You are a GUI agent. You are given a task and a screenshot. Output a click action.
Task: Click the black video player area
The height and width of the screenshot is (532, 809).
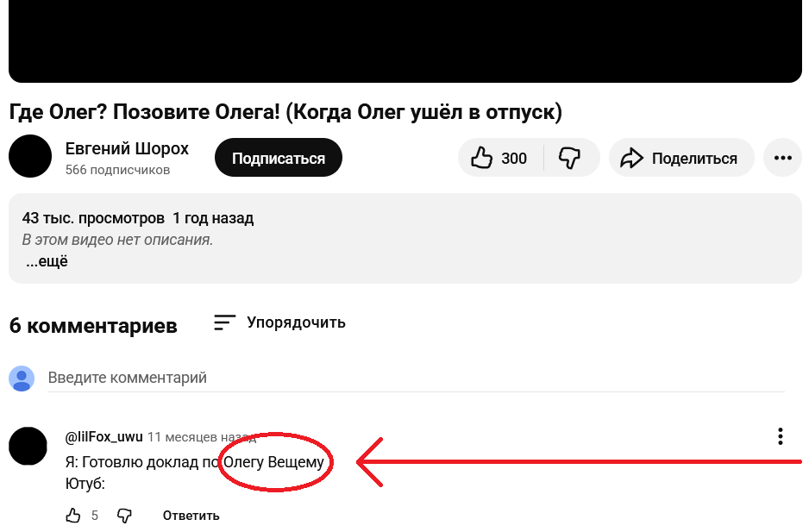(404, 41)
